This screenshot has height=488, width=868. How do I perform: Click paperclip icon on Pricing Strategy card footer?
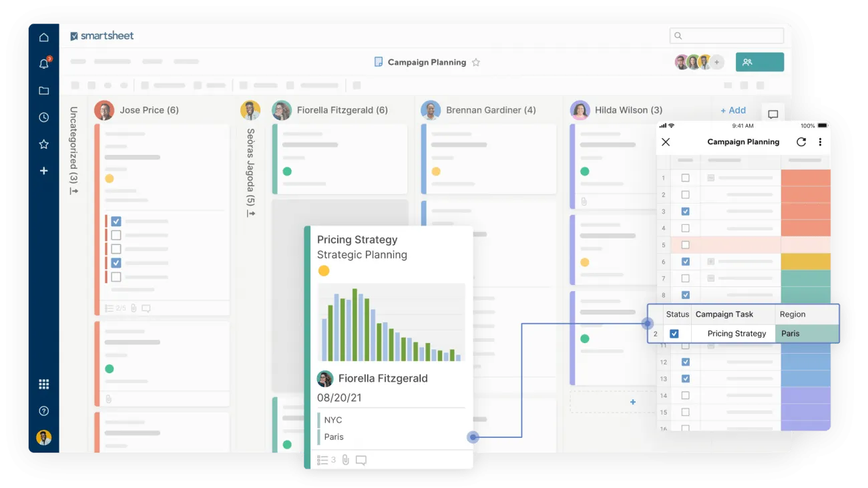pos(346,460)
